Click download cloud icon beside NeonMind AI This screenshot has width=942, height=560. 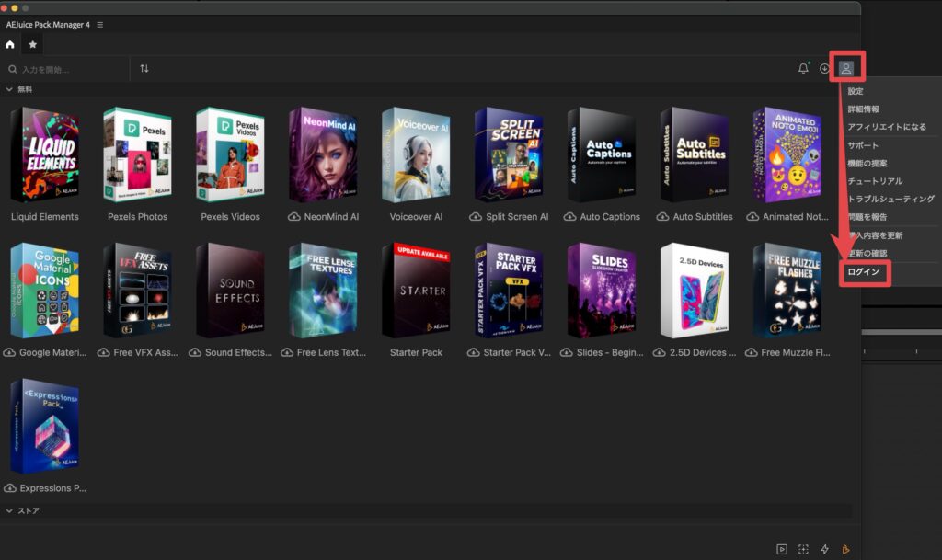293,217
